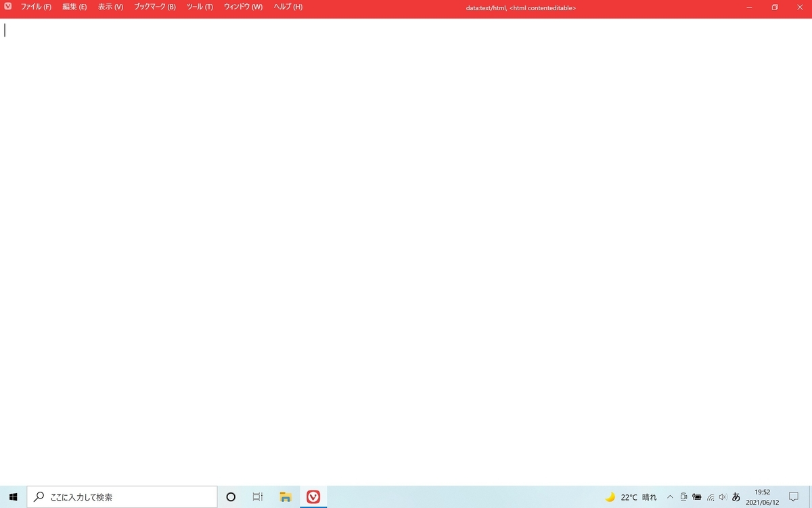Open Cortana from the taskbar
812x508 pixels.
coord(231,496)
